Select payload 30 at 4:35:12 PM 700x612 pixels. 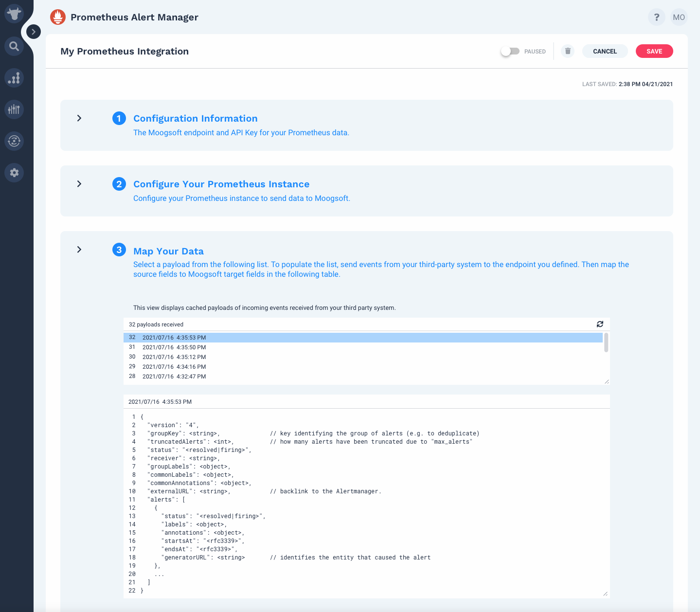[x=363, y=357]
